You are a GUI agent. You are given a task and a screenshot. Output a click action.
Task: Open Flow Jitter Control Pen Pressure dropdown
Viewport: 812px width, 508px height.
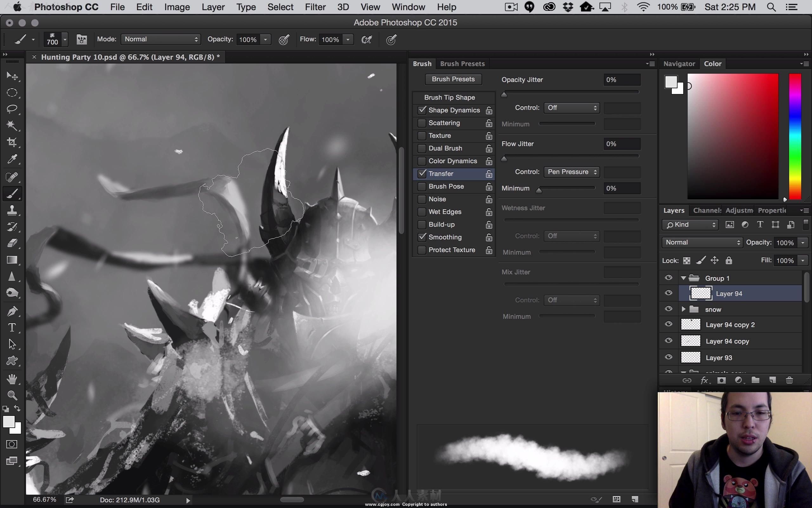tap(572, 172)
